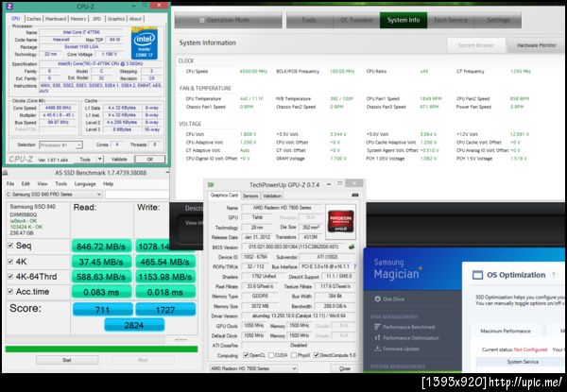
Task: Click the GPU-Z title bar icon
Action: [x=211, y=184]
